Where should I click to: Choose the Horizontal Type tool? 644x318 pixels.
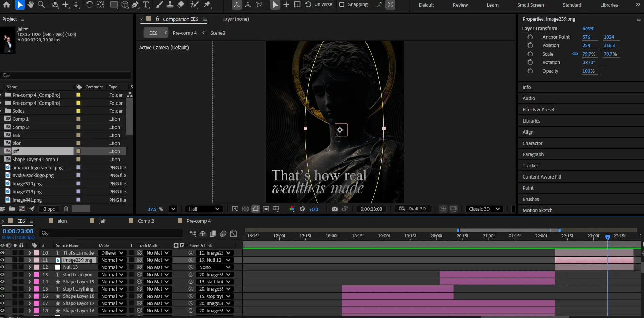click(146, 5)
